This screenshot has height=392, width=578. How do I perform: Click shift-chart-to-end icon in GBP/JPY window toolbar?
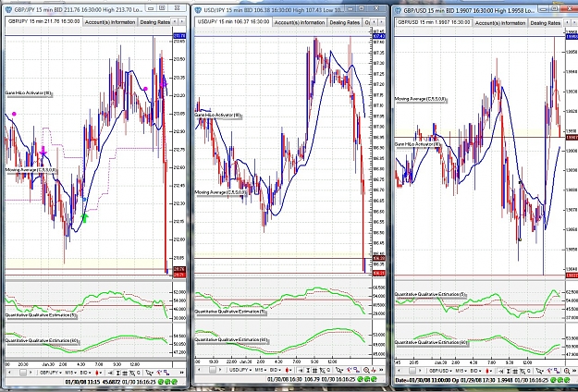point(110,373)
